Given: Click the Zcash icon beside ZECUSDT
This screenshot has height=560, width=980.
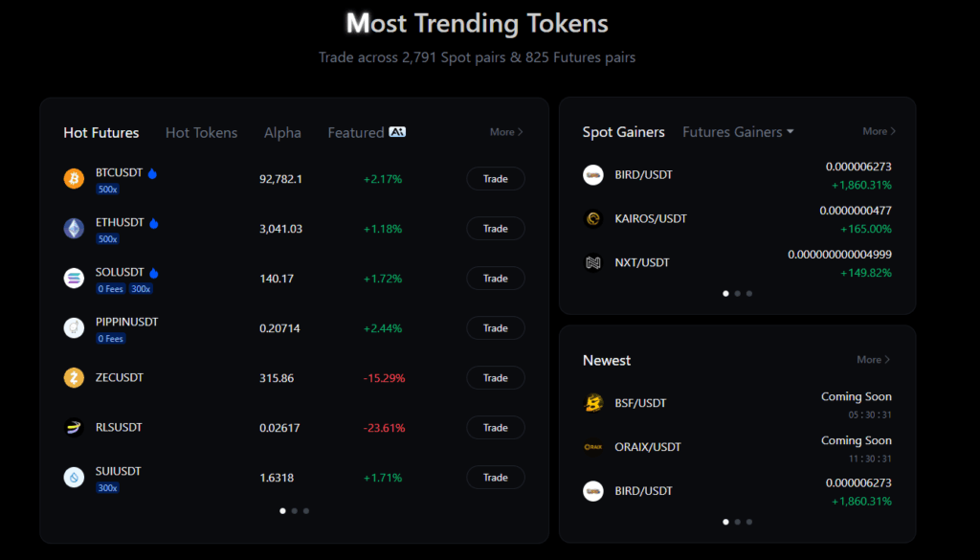Looking at the screenshot, I should (x=74, y=378).
